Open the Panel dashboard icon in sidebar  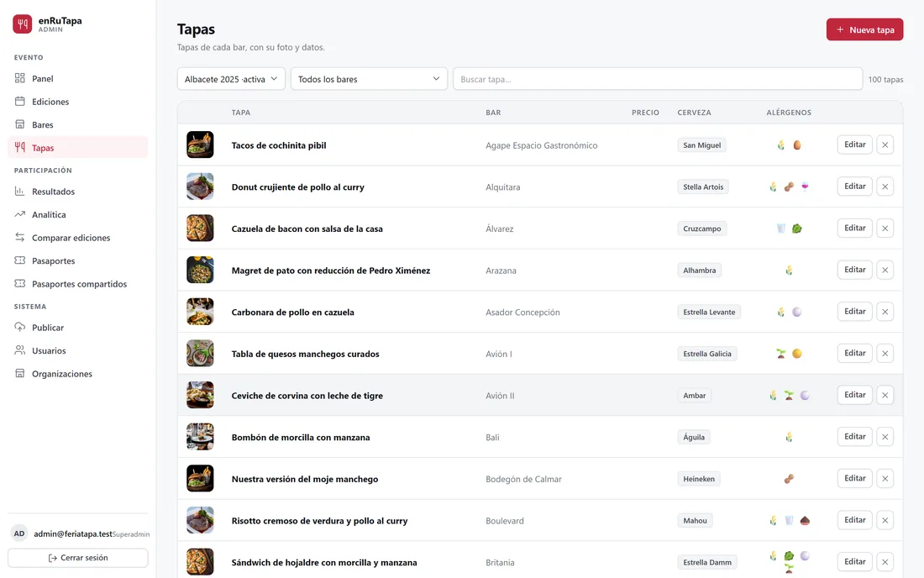[x=20, y=78]
